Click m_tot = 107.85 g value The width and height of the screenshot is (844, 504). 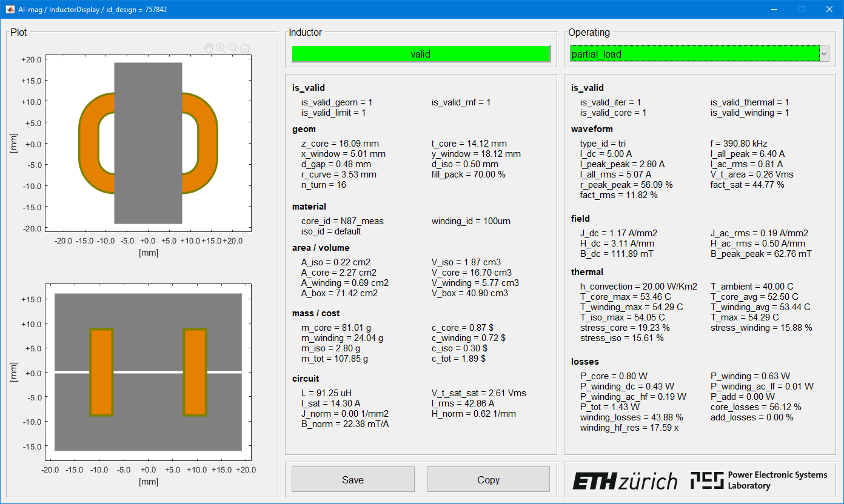335,359
